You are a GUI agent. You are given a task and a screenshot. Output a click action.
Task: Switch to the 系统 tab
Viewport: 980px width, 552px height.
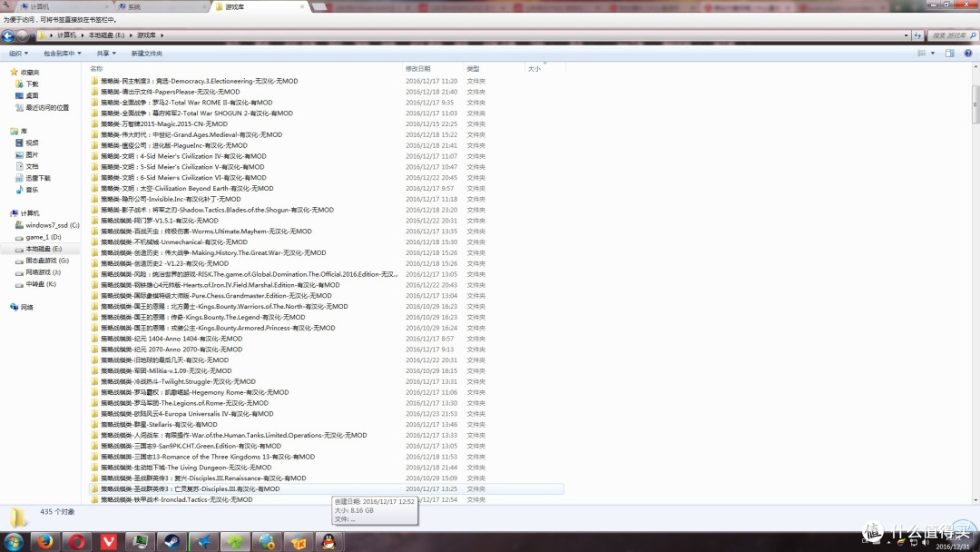pos(162,7)
